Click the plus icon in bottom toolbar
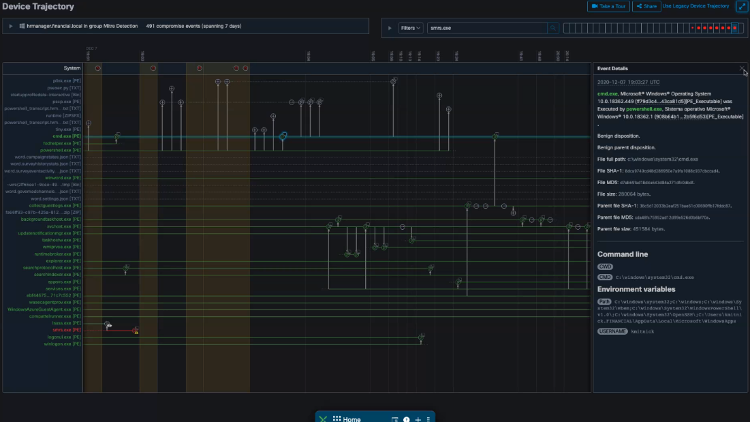Screen dimensions: 750x422 pyautogui.click(x=418, y=419)
